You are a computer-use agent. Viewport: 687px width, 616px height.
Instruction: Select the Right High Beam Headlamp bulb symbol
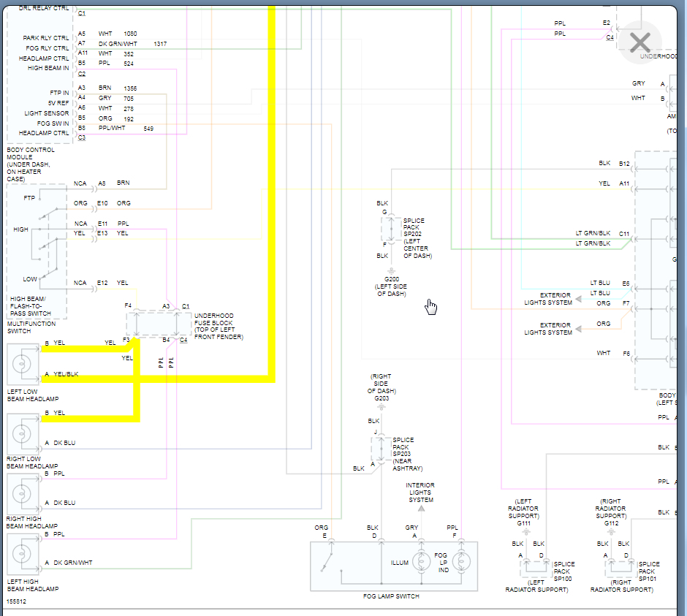(x=22, y=494)
